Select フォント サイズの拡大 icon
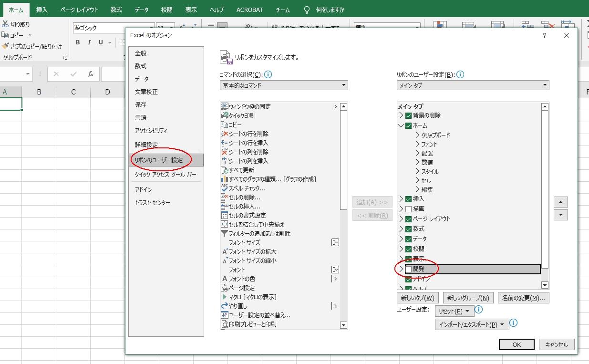589x364 pixels. pyautogui.click(x=225, y=251)
